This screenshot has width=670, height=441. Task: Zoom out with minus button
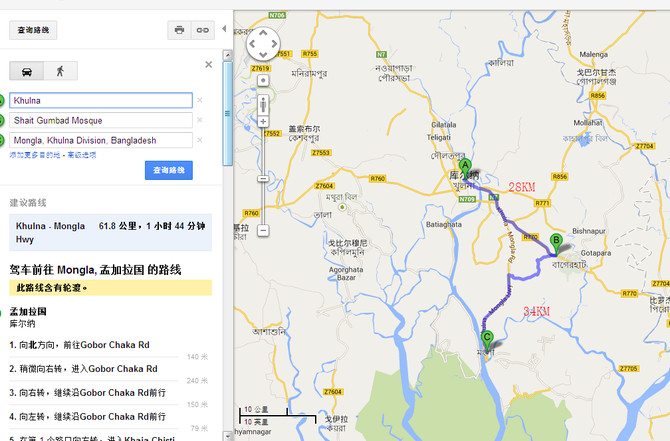click(263, 231)
